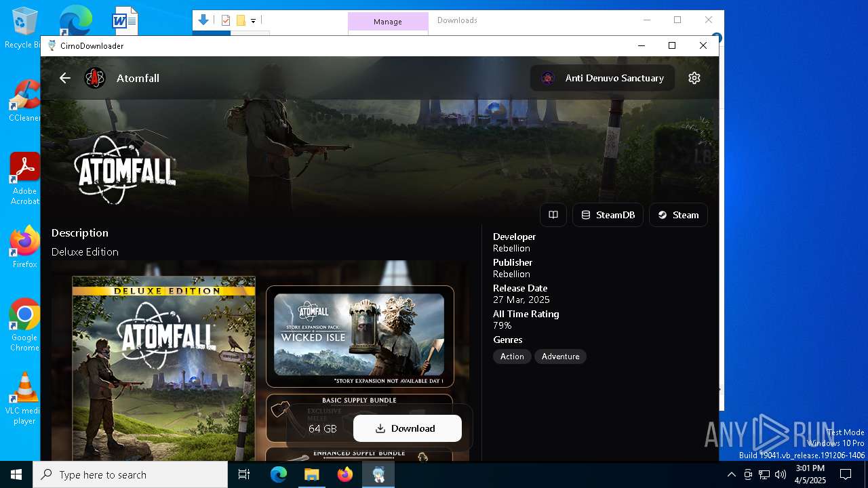The image size is (868, 488).
Task: Launch Firefox from the taskbar
Action: tap(345, 474)
